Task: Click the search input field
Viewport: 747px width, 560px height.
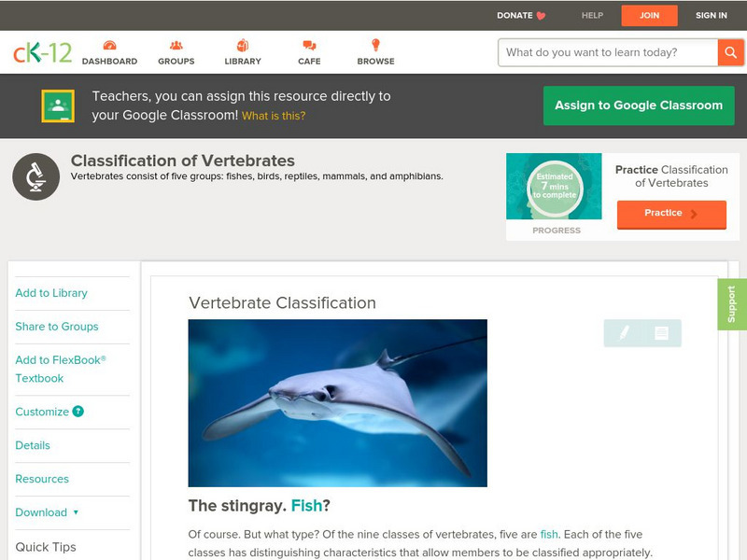Action: [608, 52]
